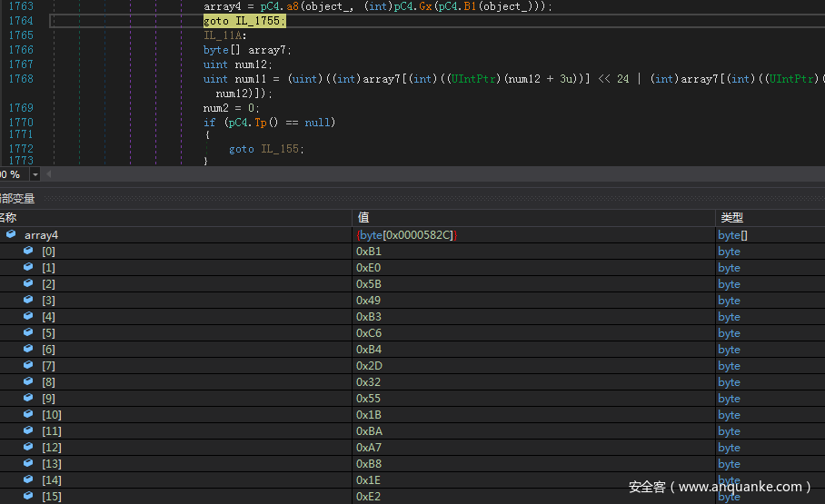Select the byte[0x0000582C] value of array4
825x504 pixels.
pyautogui.click(x=407, y=235)
